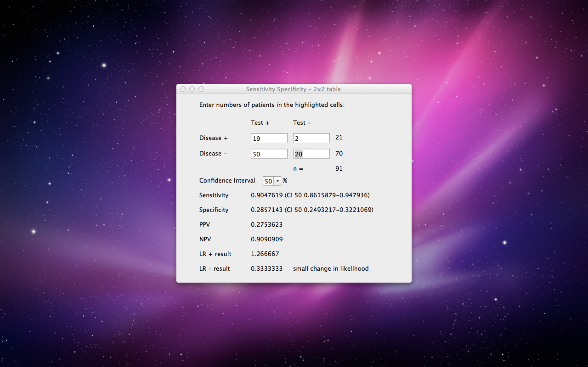The width and height of the screenshot is (588, 367).
Task: Click the Test + column header
Action: 260,123
